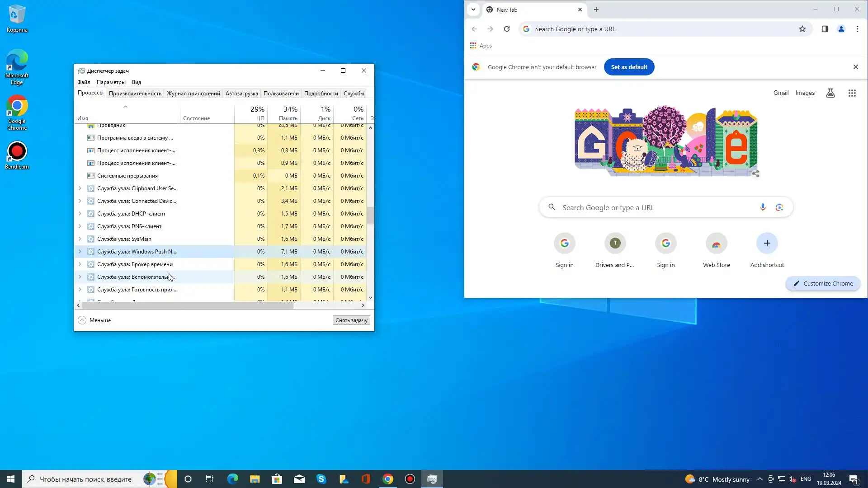Click the Chrome bookmark star icon
Viewport: 868px width, 488px height.
[x=802, y=29]
